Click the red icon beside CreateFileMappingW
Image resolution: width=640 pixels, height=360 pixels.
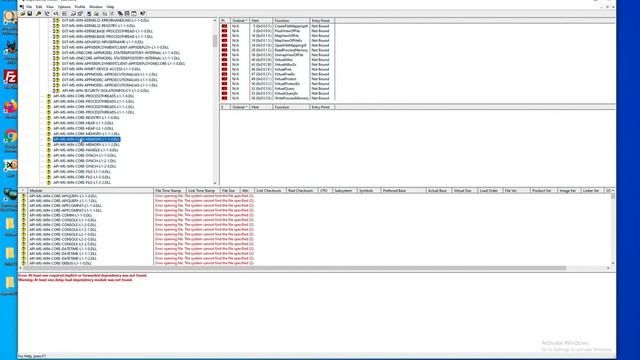coord(224,26)
